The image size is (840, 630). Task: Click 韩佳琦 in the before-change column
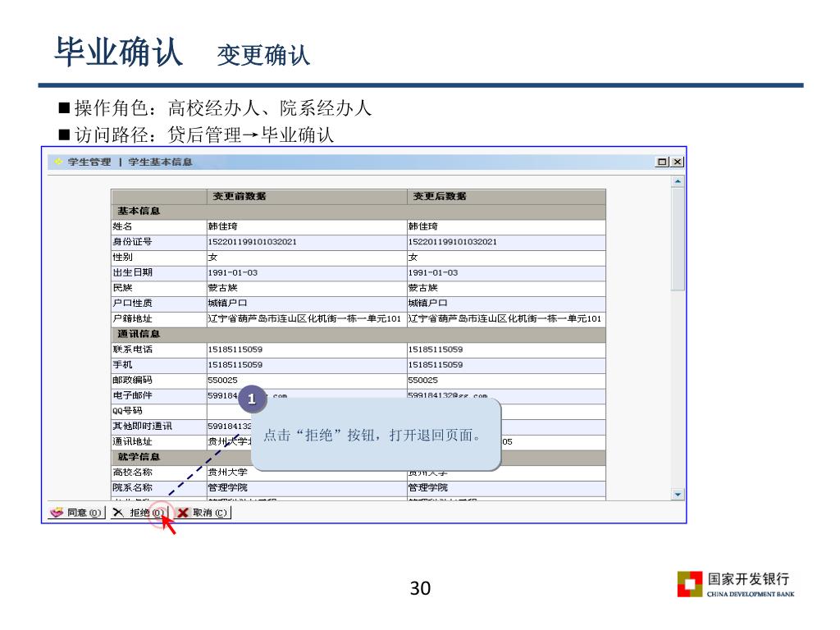click(x=222, y=226)
